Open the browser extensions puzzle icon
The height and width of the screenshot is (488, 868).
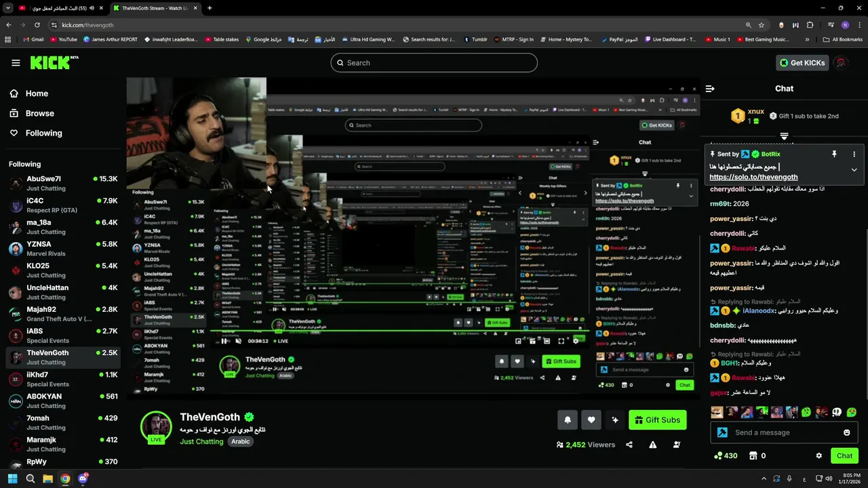click(x=810, y=25)
